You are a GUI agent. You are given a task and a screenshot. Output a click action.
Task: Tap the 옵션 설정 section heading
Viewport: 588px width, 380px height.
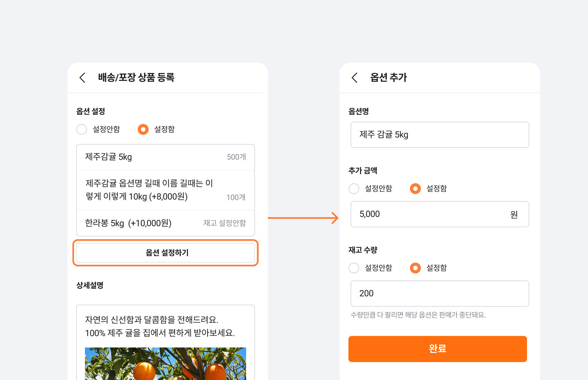click(x=90, y=111)
